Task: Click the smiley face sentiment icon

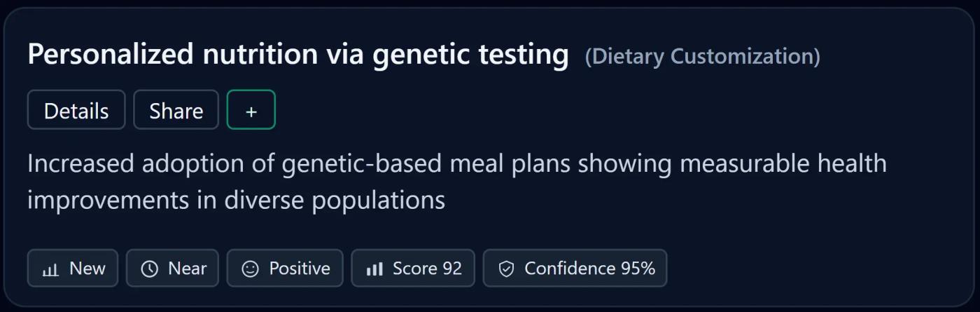Action: (x=250, y=269)
